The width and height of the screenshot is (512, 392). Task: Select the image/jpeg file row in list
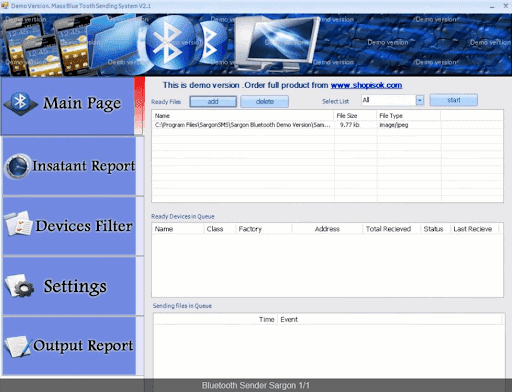pyautogui.click(x=327, y=125)
